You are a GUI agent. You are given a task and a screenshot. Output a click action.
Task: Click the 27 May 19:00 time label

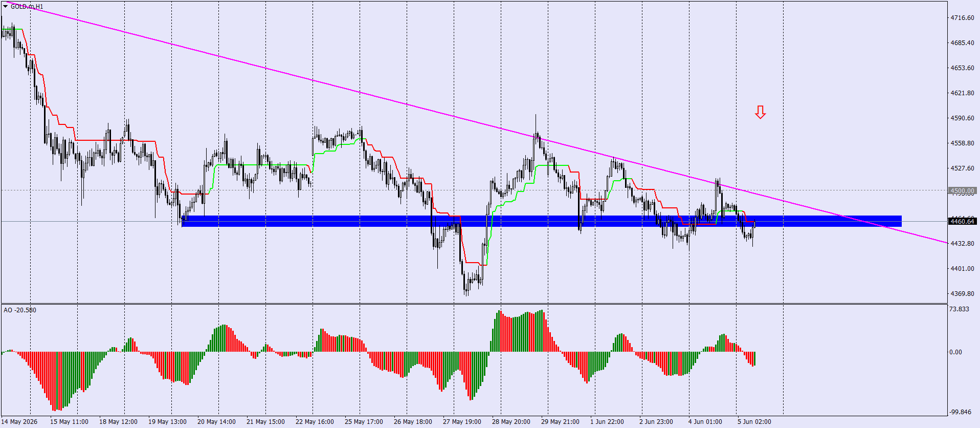pos(462,422)
